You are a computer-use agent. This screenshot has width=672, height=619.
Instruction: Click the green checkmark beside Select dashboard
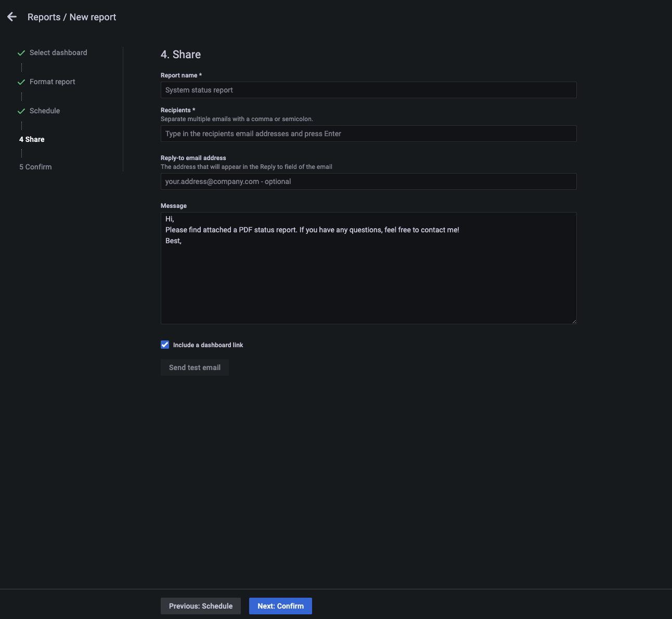point(21,53)
